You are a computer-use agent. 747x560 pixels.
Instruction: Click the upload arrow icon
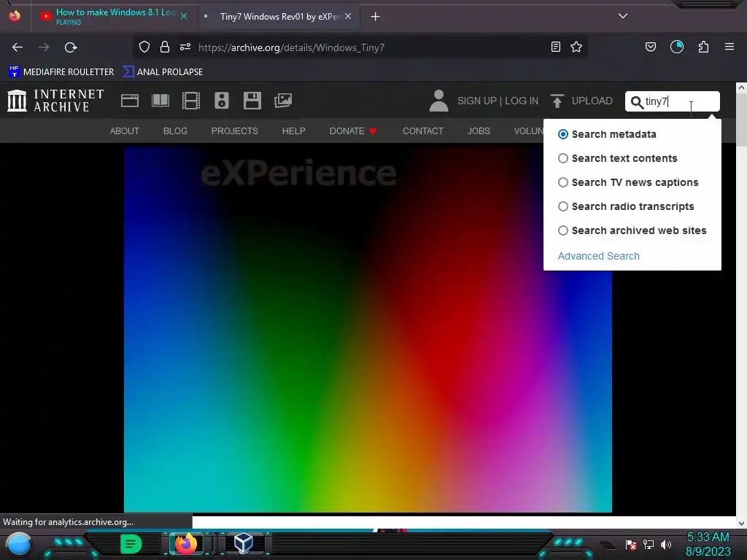click(x=557, y=101)
